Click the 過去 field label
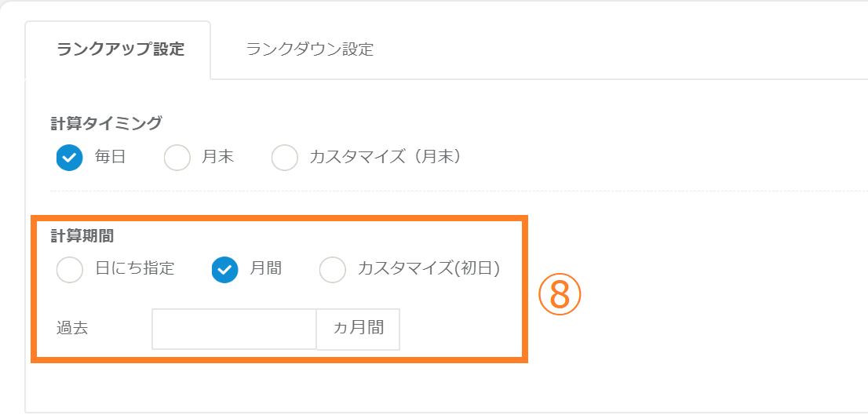Image resolution: width=868 pixels, height=415 pixels. click(72, 329)
